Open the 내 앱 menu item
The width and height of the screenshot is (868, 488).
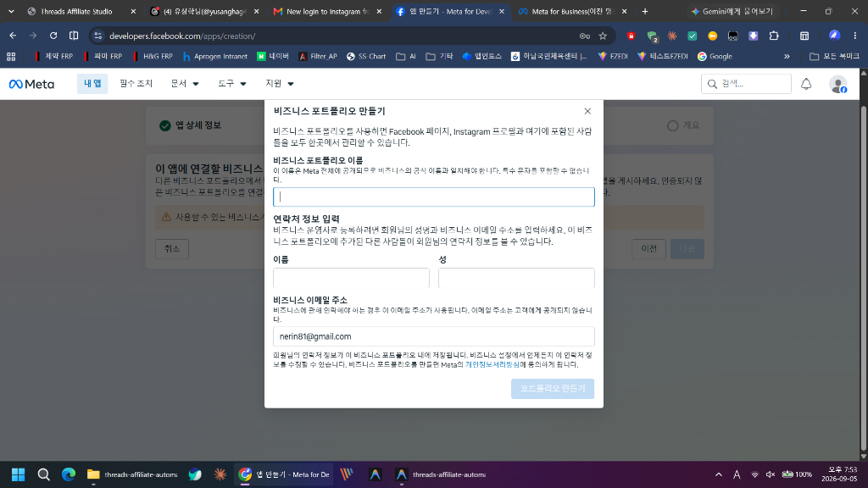92,84
